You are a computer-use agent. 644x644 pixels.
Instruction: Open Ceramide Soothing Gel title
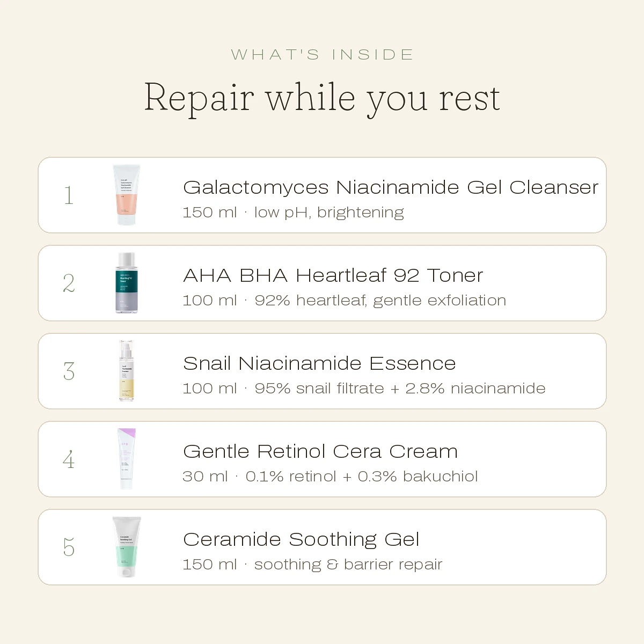point(301,539)
